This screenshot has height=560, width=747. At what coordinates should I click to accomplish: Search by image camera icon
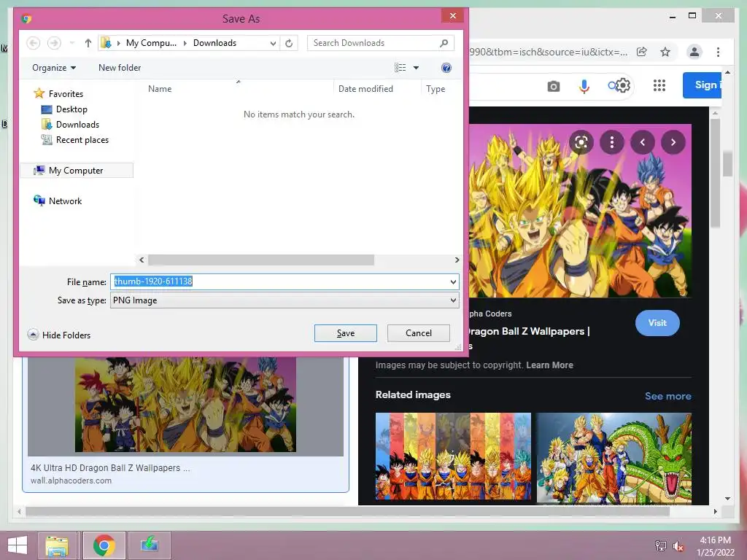[x=553, y=86]
